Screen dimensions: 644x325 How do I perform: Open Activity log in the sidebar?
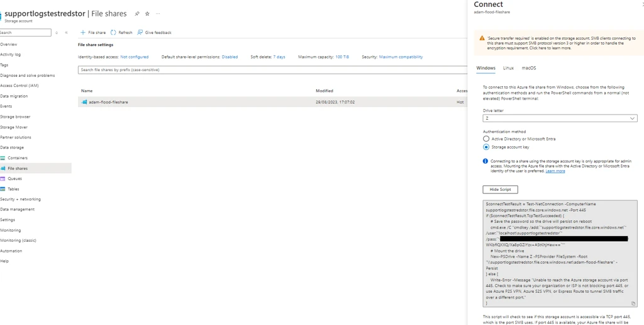click(x=10, y=55)
